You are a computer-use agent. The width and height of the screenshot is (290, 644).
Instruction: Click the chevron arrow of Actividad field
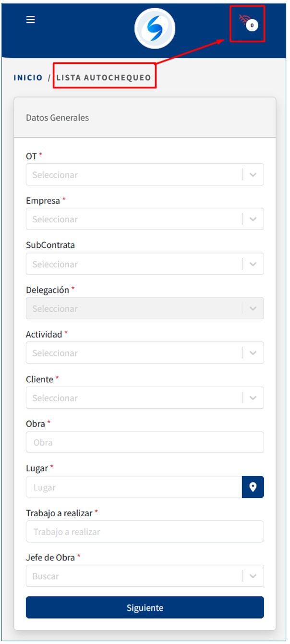pyautogui.click(x=253, y=353)
